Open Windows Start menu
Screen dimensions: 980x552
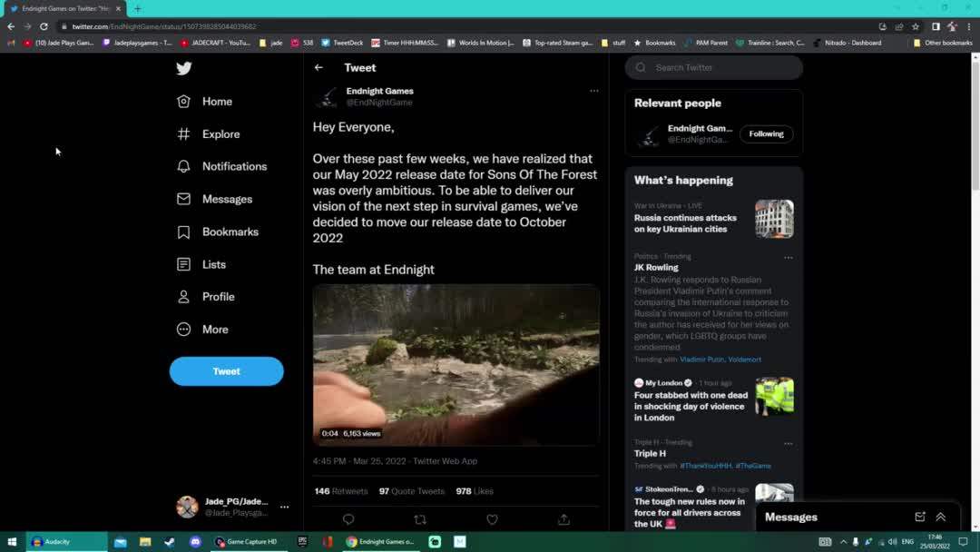coord(12,542)
